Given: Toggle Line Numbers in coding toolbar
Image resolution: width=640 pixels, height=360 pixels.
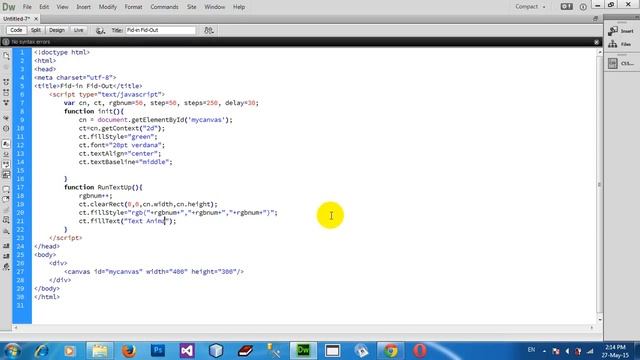Looking at the screenshot, I should tap(6, 144).
